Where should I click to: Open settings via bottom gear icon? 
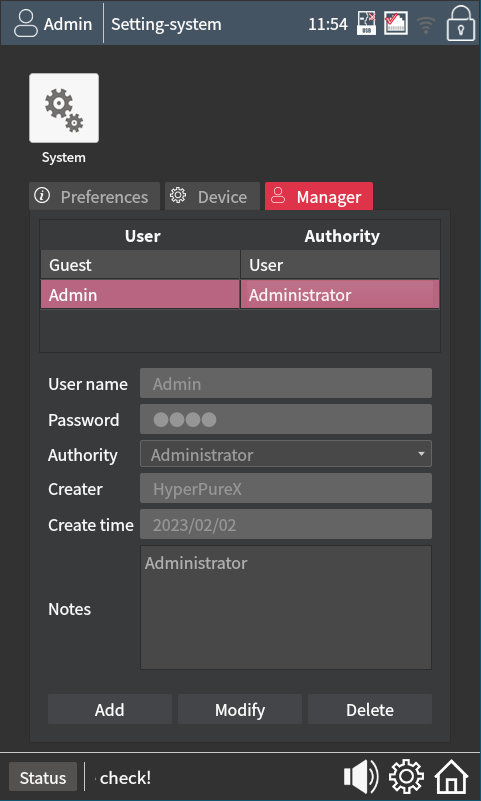[406, 777]
